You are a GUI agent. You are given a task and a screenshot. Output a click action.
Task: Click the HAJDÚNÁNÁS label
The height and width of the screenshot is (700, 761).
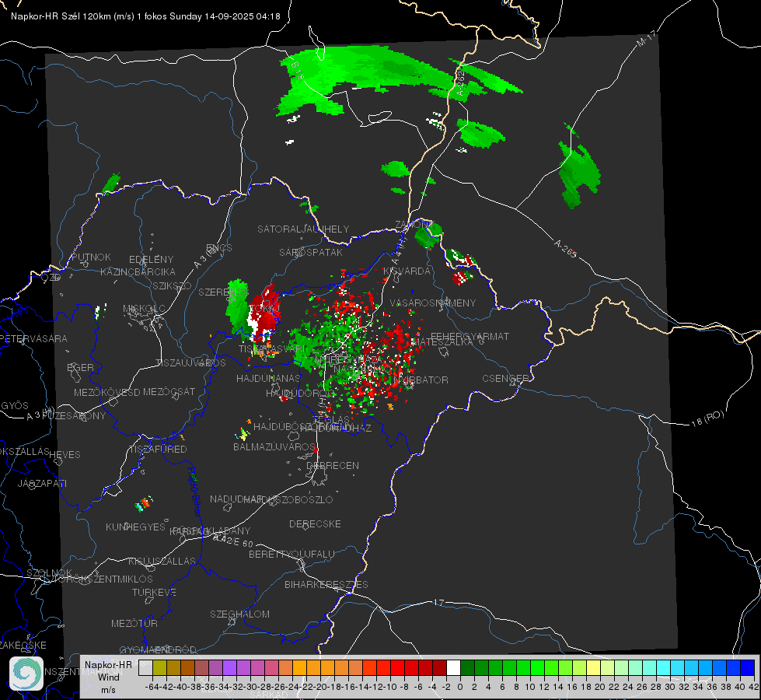[268, 378]
